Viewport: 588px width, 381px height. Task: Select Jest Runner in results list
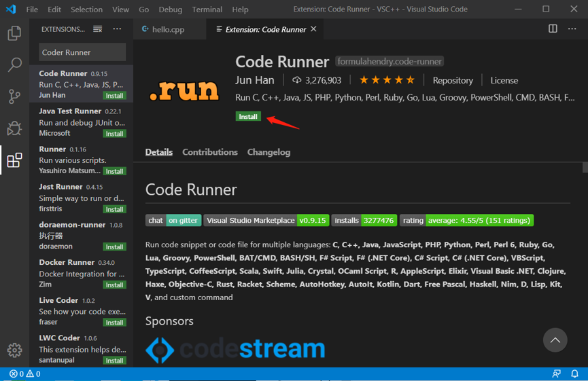[82, 197]
